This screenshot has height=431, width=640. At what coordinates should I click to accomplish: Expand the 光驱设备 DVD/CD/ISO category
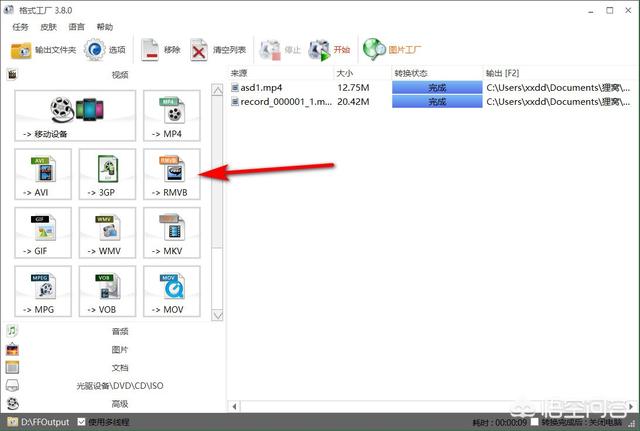(x=119, y=385)
